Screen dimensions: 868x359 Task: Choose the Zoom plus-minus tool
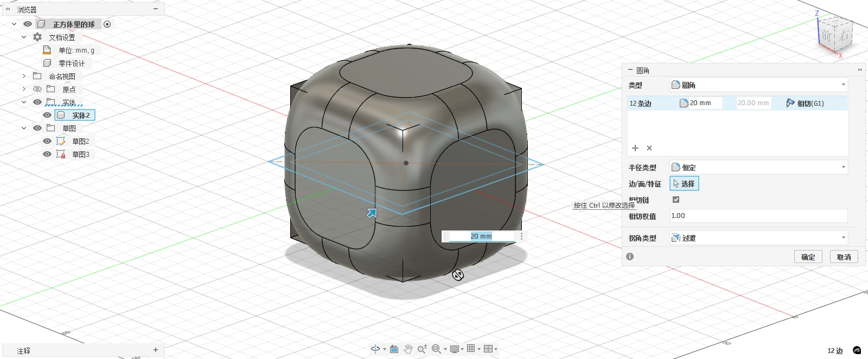pyautogui.click(x=422, y=349)
